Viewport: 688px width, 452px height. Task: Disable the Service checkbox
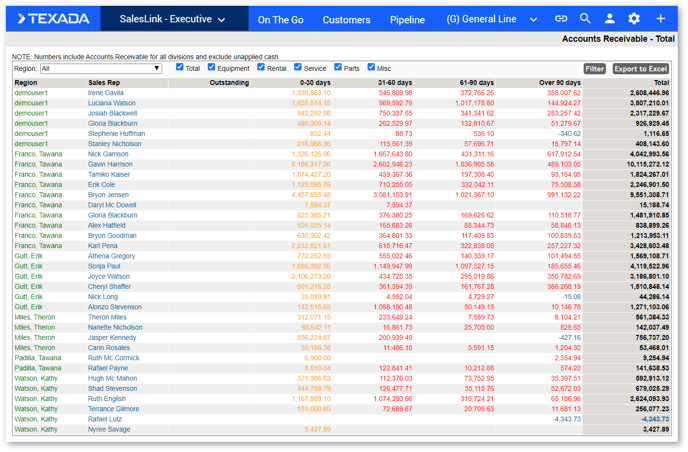(298, 67)
